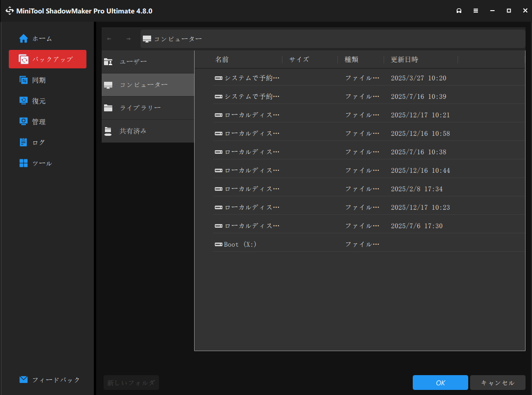Click the back navigation arrow
Screen dimensions: 532x395
(x=109, y=39)
